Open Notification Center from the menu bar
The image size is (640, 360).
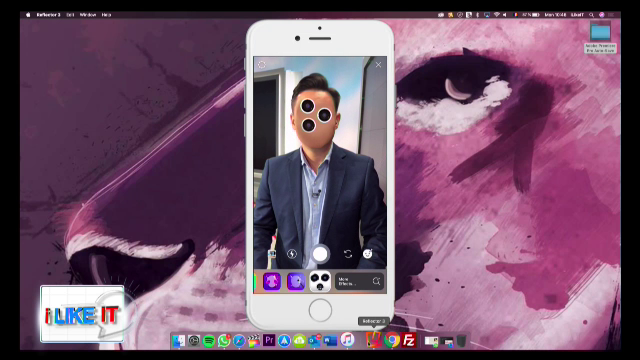tap(611, 15)
